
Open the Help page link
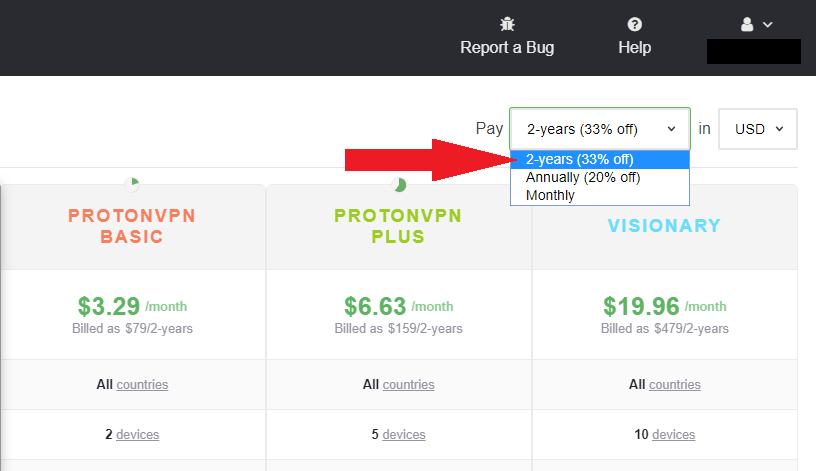[634, 47]
